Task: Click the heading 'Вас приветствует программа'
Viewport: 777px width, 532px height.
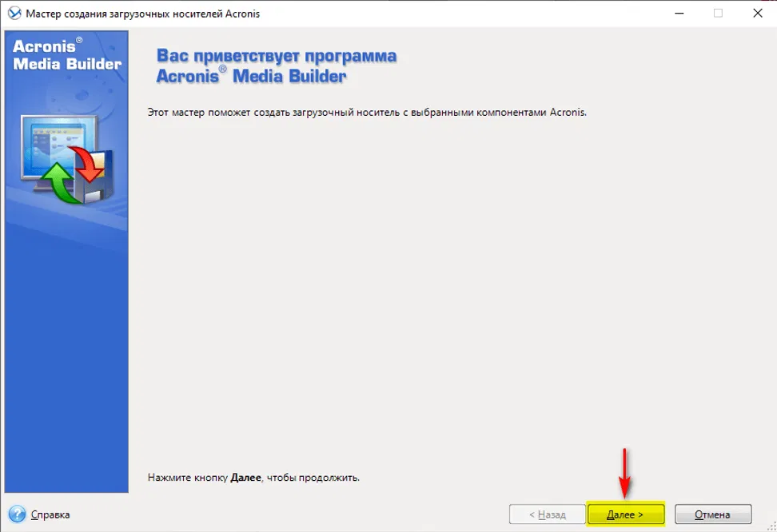Action: 277,55
